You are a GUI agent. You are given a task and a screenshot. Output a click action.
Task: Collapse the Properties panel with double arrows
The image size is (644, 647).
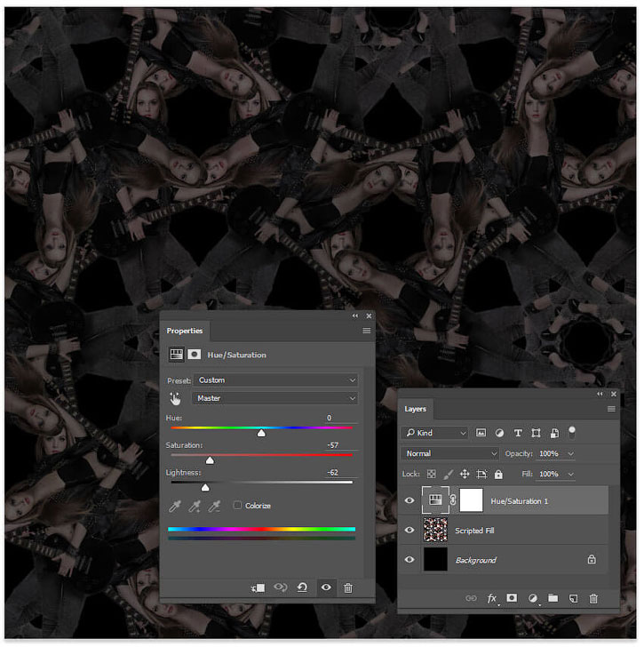tap(356, 317)
